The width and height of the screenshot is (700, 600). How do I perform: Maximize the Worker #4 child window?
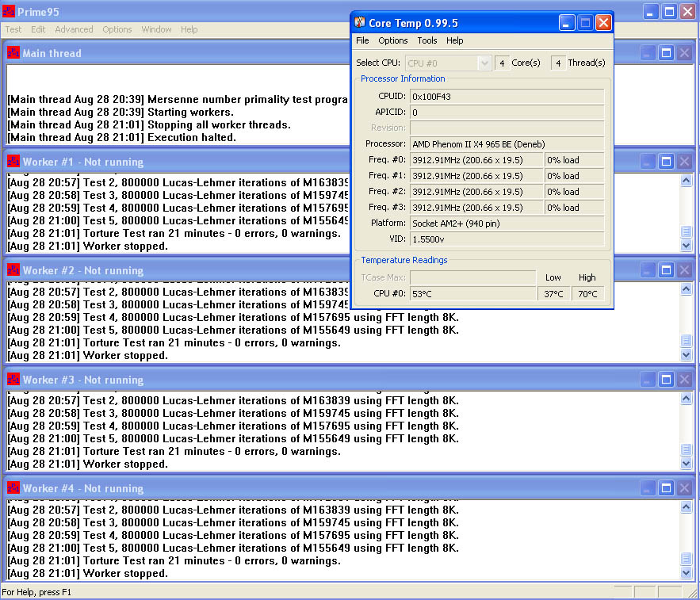(666, 487)
